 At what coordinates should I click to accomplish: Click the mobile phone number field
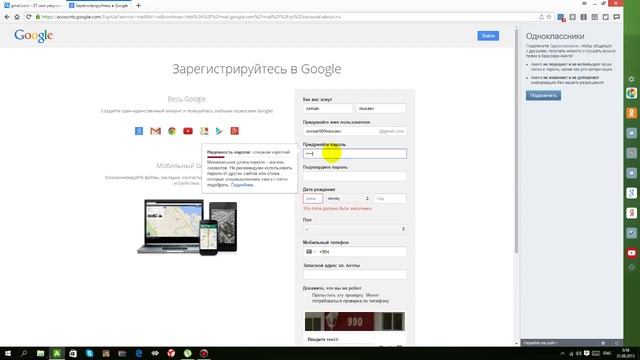tap(355, 252)
